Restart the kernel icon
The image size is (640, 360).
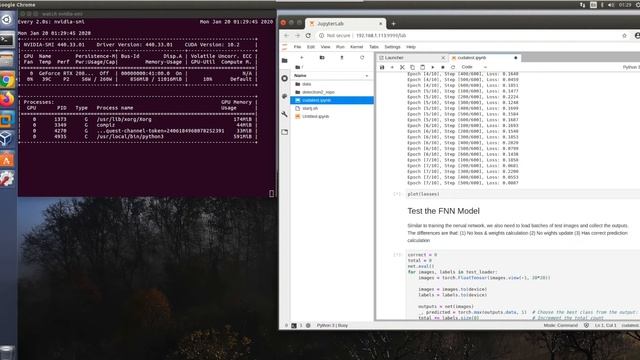tap(453, 67)
